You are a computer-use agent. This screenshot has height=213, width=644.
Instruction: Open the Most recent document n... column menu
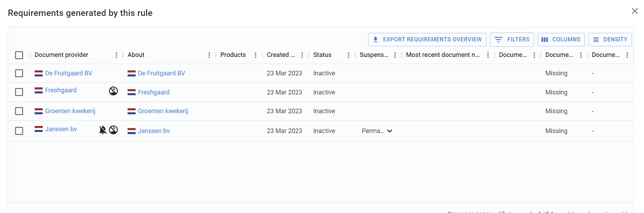(x=488, y=55)
